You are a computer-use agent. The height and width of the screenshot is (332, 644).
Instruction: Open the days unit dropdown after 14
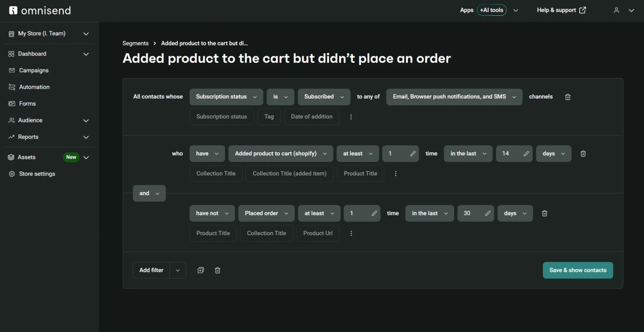553,153
